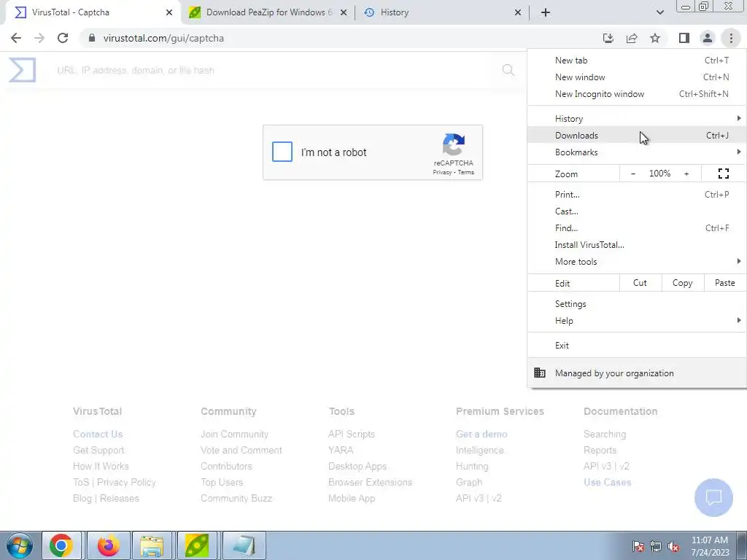Expand the Bookmarks submenu
Screen dimensions: 747x560
(x=637, y=152)
